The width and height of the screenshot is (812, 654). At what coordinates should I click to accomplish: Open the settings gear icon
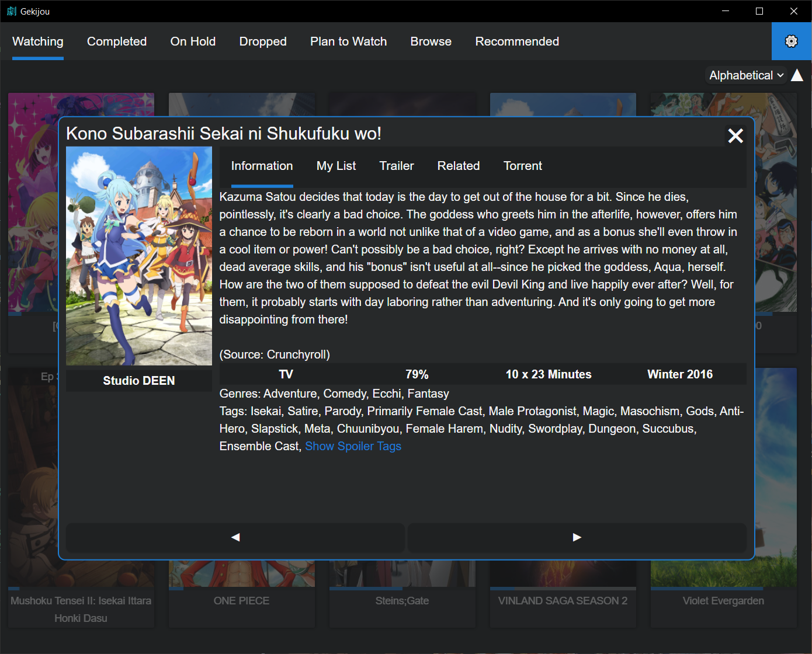[791, 41]
